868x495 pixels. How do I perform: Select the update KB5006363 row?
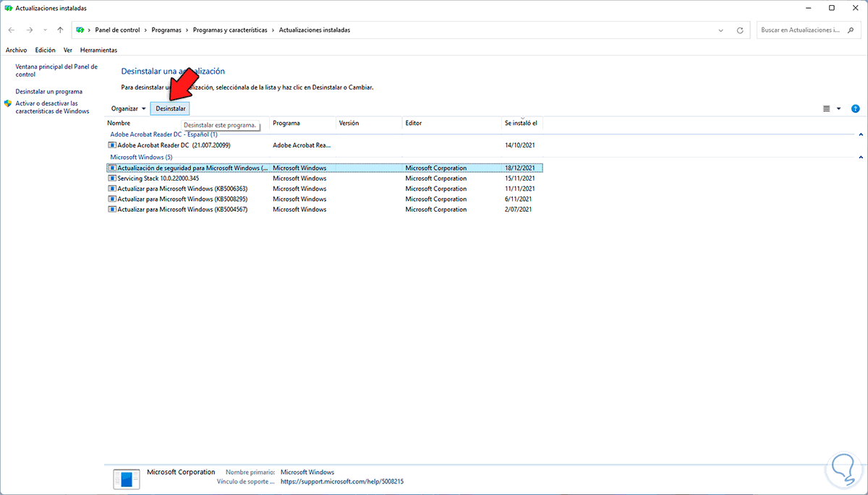(323, 189)
